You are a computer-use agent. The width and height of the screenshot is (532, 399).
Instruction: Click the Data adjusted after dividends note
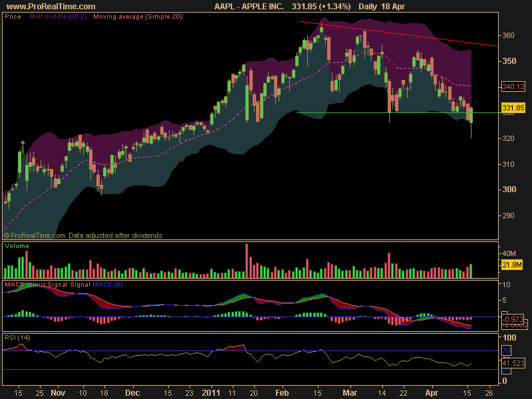[115, 235]
